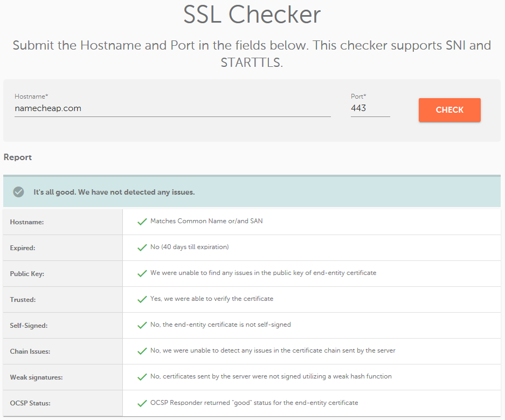
Task: Click the 'SSL Checker' page heading
Action: point(252,15)
